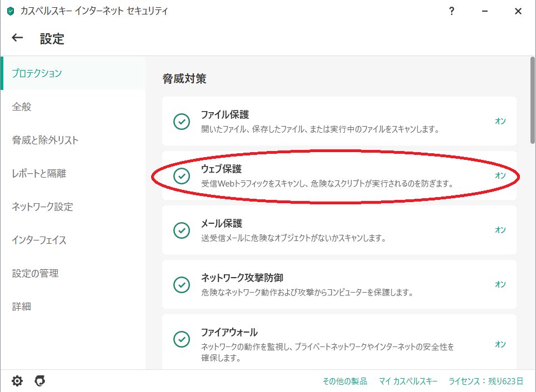
Task: Toggle the オン switch for ウェブ保護
Action: coord(500,175)
